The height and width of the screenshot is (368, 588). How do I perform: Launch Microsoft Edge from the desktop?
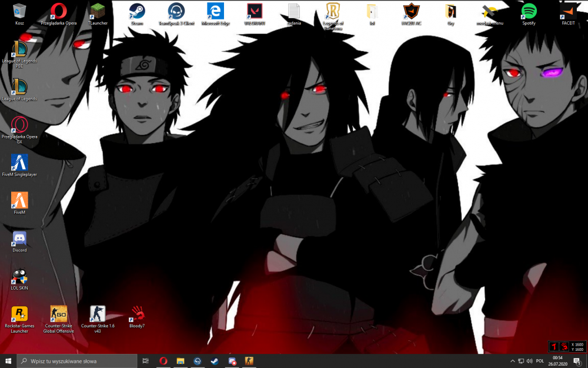215,14
